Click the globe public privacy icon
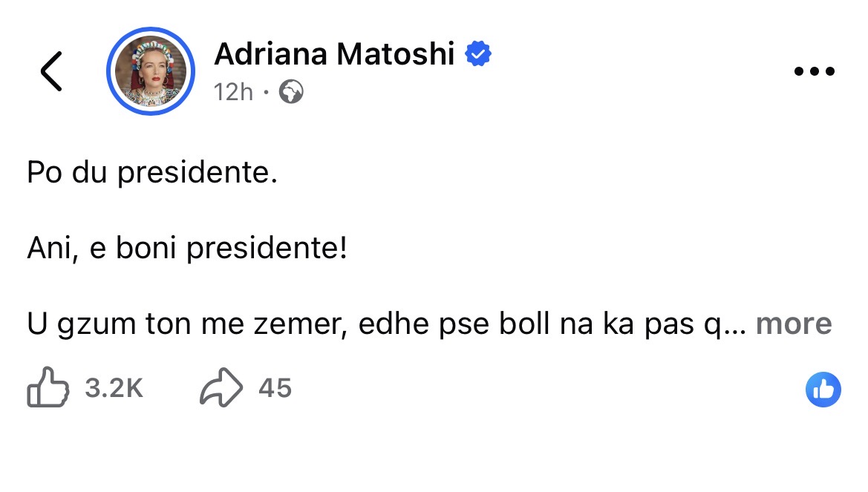This screenshot has height=492, width=868. click(x=291, y=92)
